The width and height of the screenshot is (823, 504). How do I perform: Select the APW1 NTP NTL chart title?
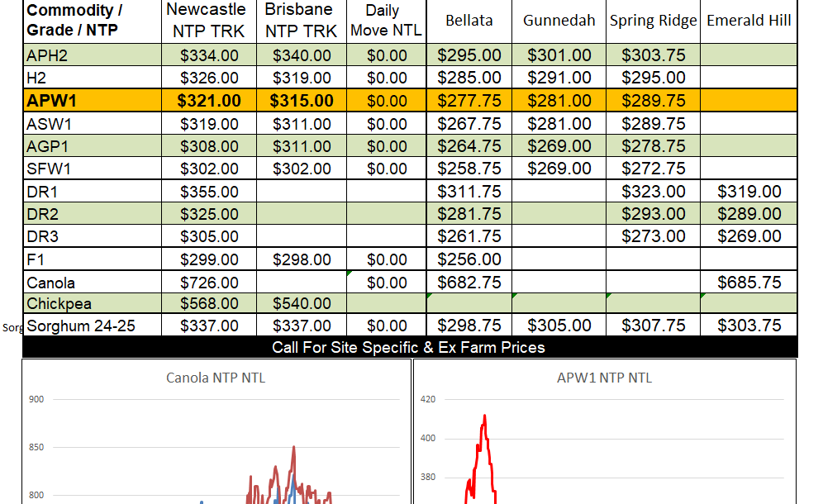(604, 378)
